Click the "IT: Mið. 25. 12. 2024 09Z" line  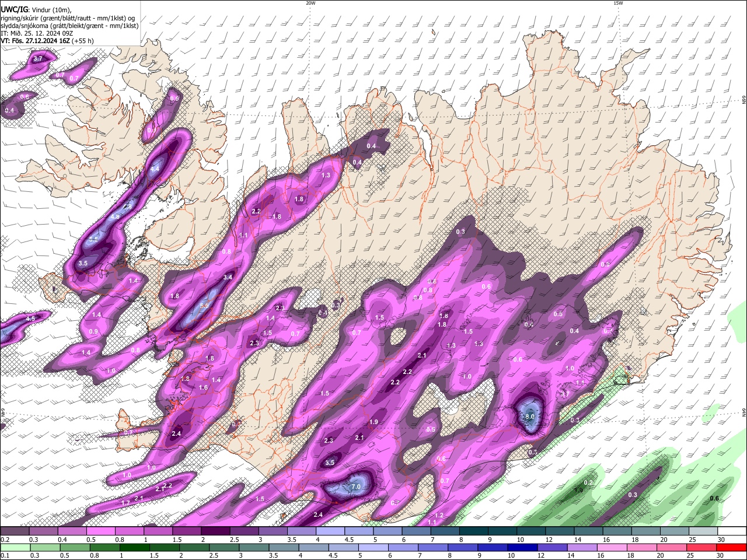pos(37,33)
